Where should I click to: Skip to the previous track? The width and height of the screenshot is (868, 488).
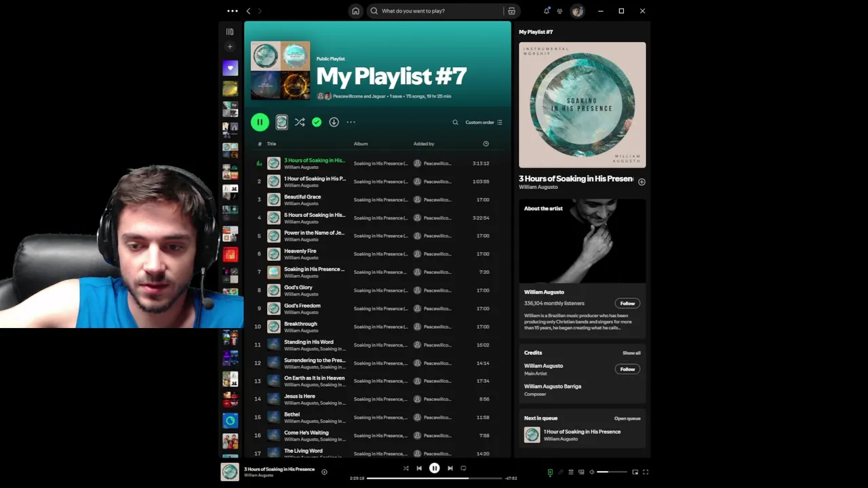[419, 468]
